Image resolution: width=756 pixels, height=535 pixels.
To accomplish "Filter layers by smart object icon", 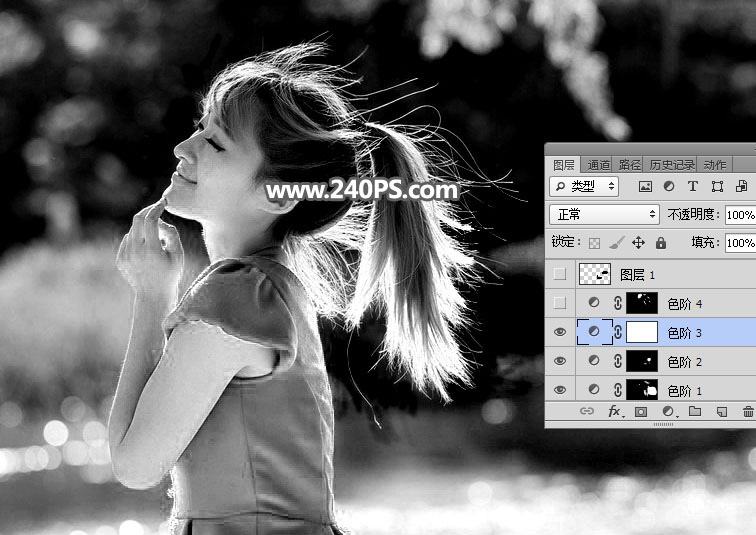I will click(742, 186).
